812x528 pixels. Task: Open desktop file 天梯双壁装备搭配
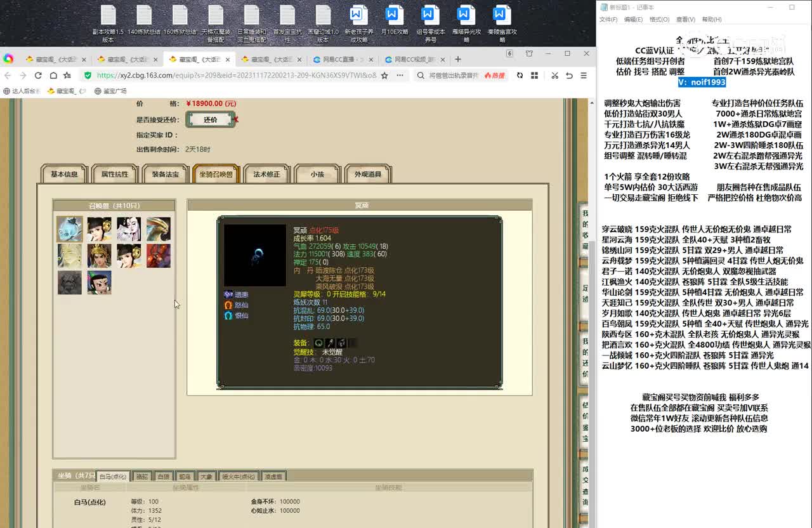(x=216, y=23)
